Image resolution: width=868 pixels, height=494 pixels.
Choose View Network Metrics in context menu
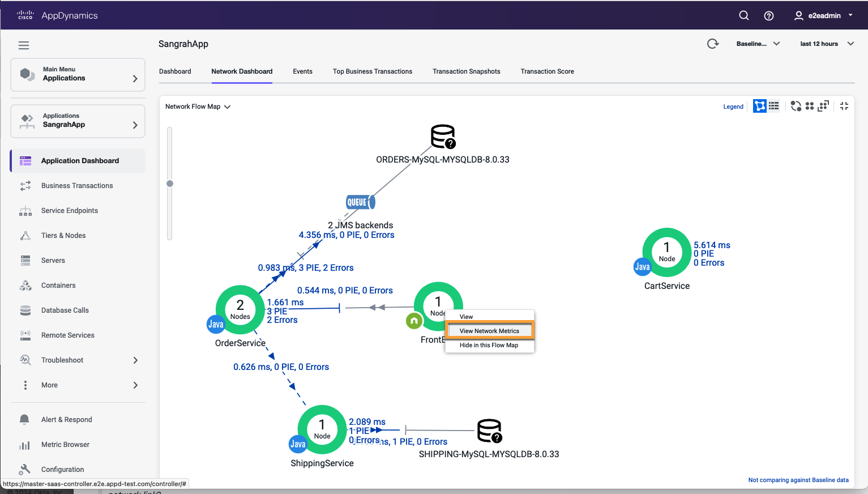click(x=490, y=331)
